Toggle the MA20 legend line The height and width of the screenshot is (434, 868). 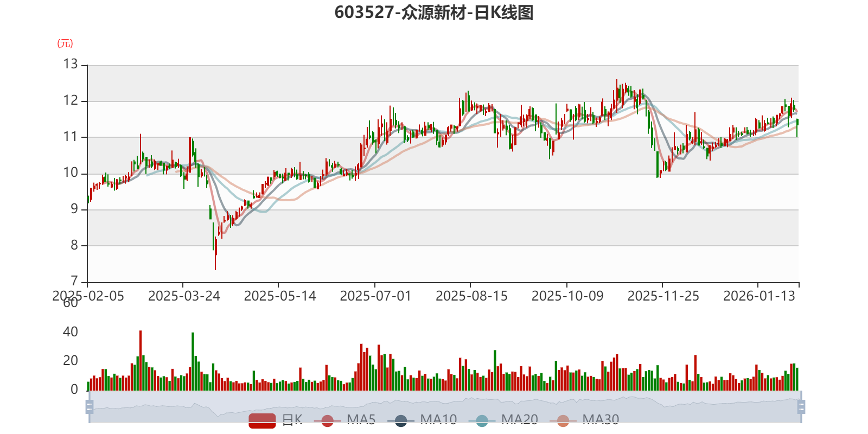503,420
